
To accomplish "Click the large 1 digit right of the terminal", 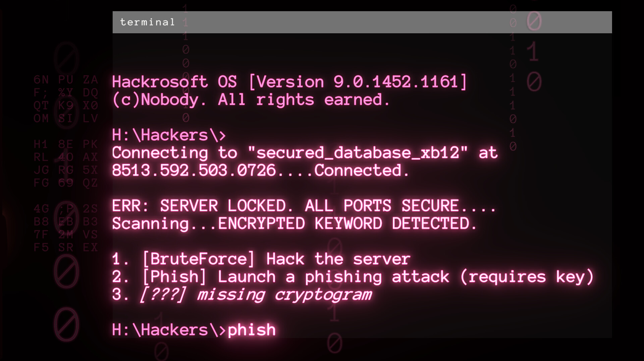I will (533, 52).
